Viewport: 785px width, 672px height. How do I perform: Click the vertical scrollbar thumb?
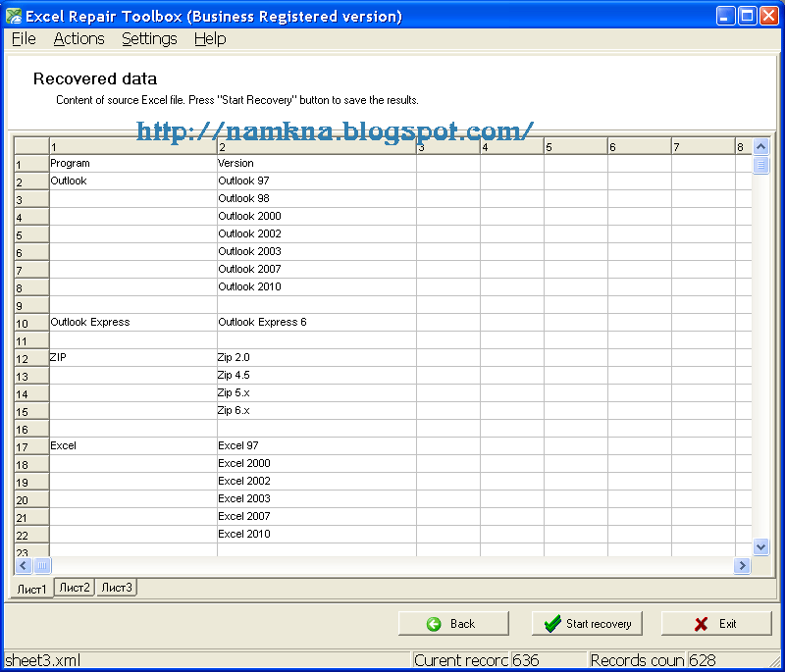point(760,165)
